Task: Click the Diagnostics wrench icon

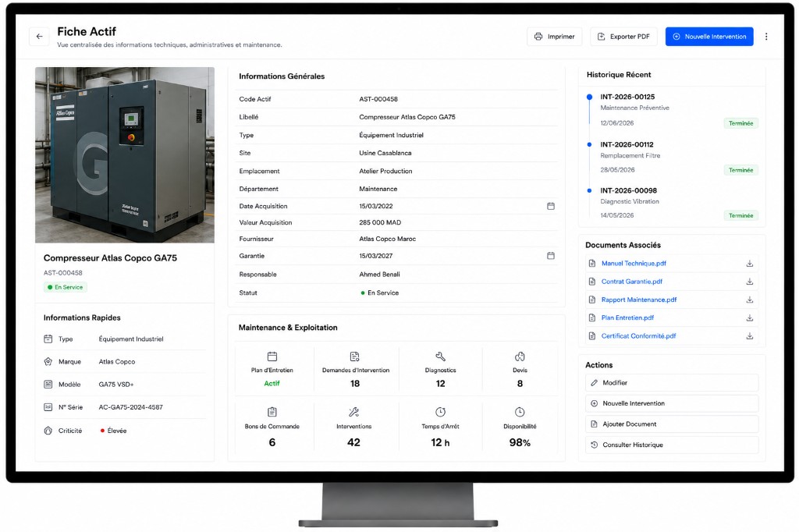Action: [x=440, y=356]
